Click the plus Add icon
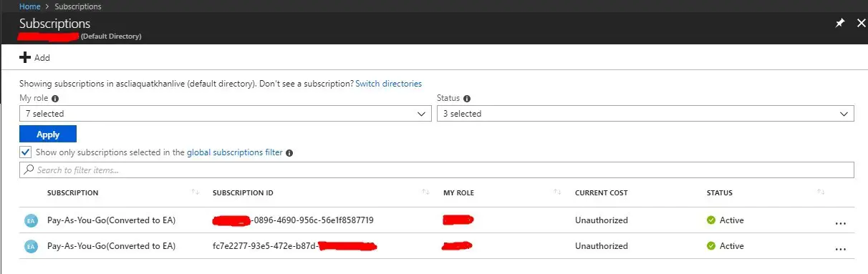 point(25,58)
